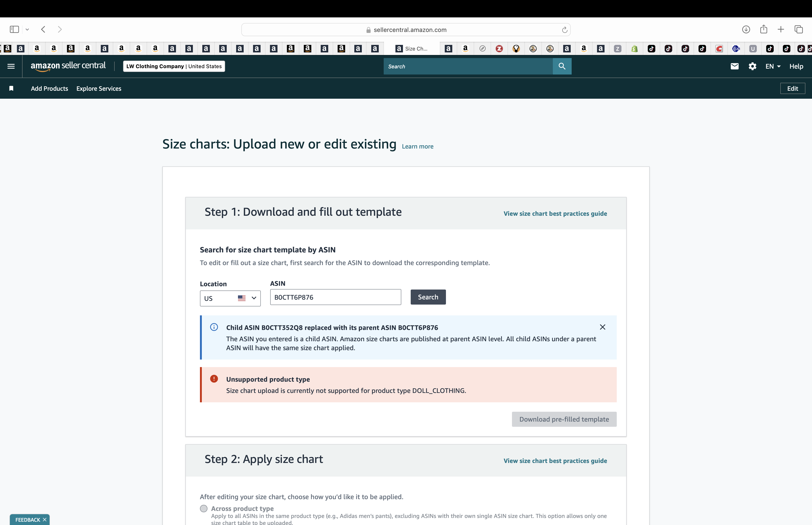
Task: Switch to the gray U icon tab
Action: point(753,49)
